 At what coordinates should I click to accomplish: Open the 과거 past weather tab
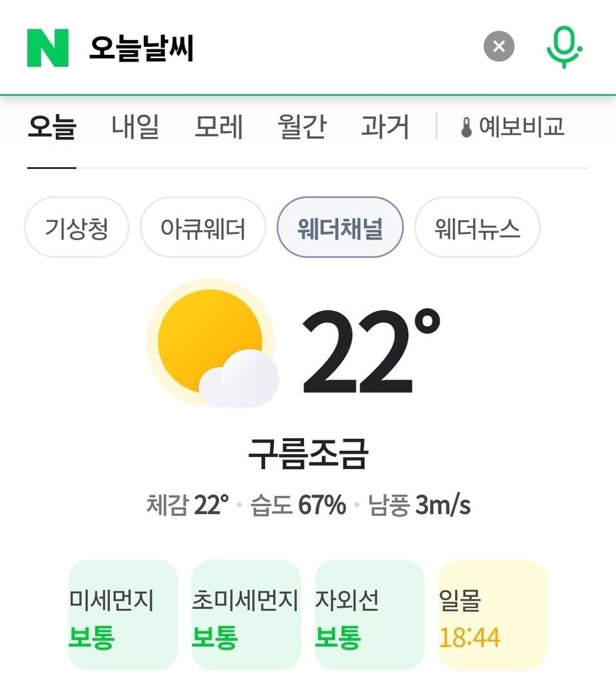click(385, 127)
